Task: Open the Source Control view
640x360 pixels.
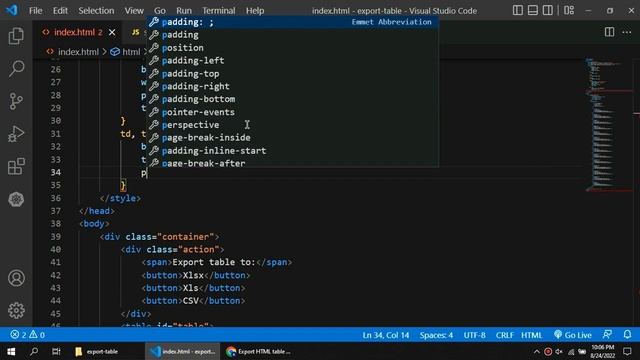Action: pyautogui.click(x=16, y=101)
